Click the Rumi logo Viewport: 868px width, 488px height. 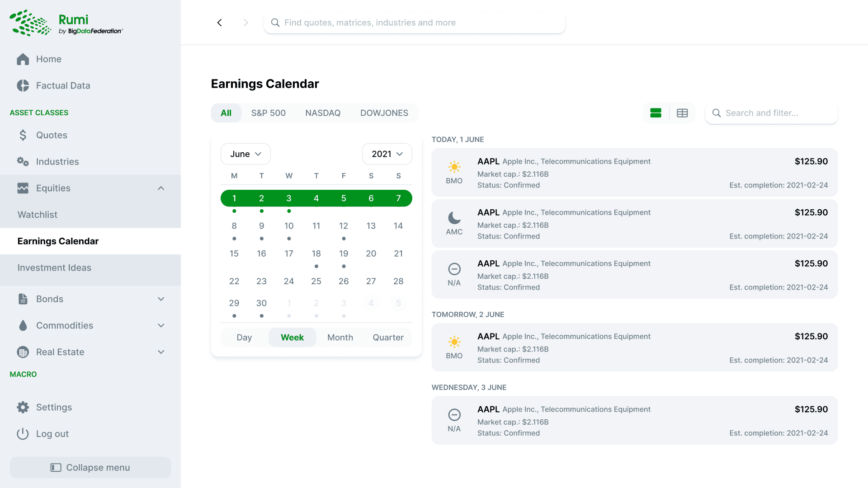pyautogui.click(x=66, y=23)
